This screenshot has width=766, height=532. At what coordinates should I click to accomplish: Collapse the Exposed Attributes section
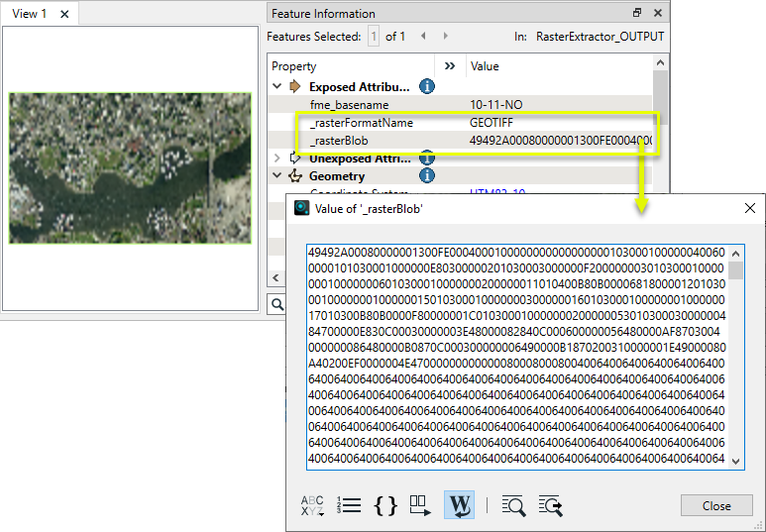point(277,86)
